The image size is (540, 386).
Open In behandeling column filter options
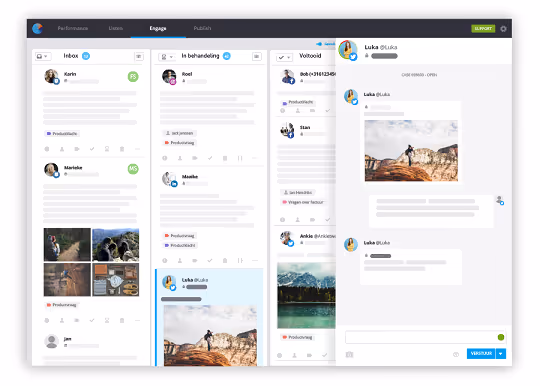coord(257,56)
